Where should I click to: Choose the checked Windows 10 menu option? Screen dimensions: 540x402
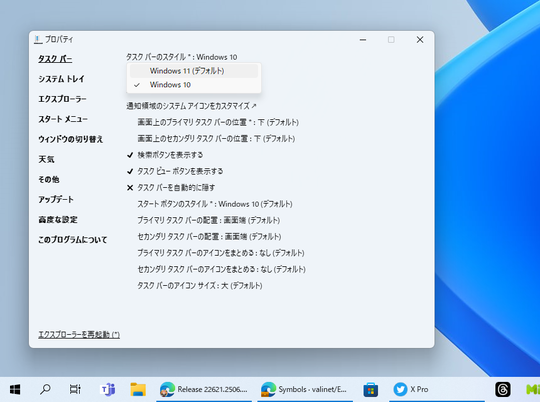coord(194,85)
